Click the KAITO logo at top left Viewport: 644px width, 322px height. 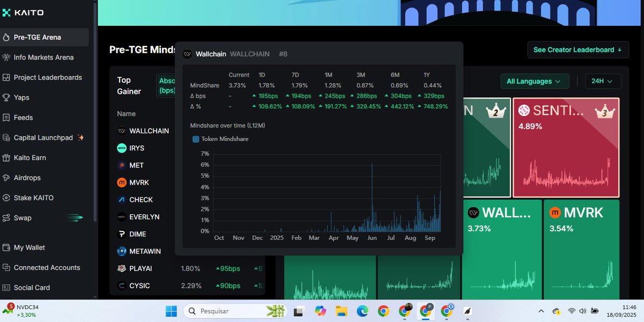tap(23, 12)
